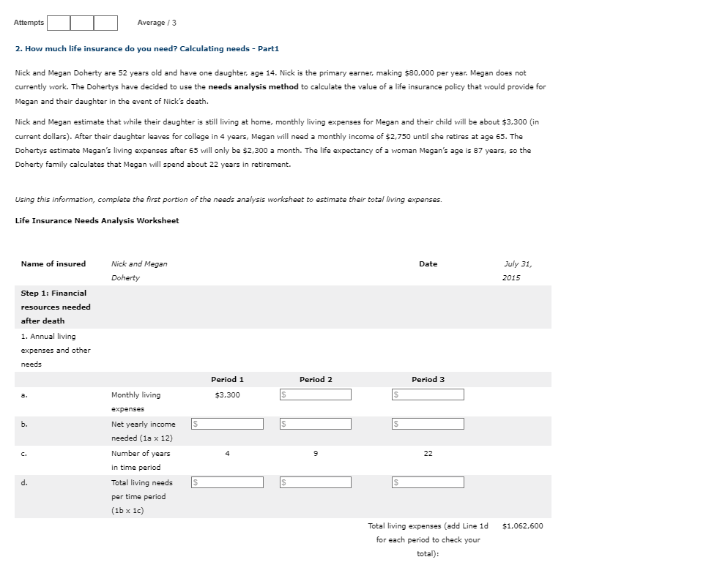This screenshot has height=576, width=728.
Task: Click the first Attempts box
Action: tap(57, 23)
